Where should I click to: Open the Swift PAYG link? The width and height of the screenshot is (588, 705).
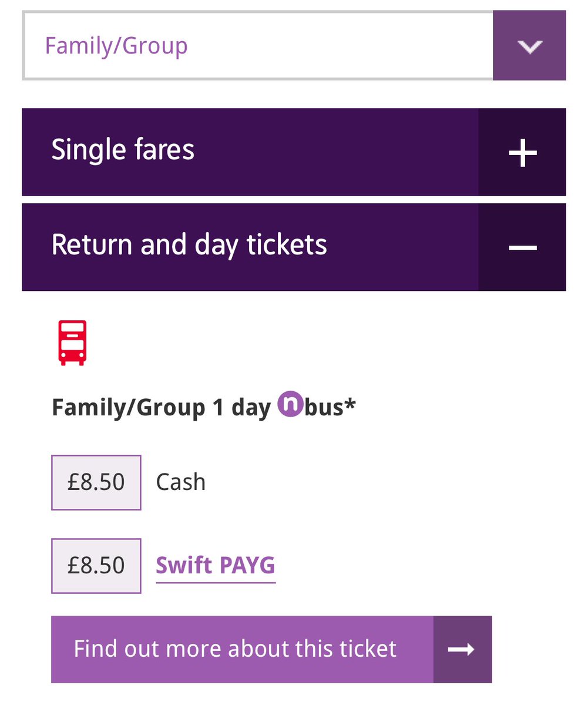coord(216,566)
